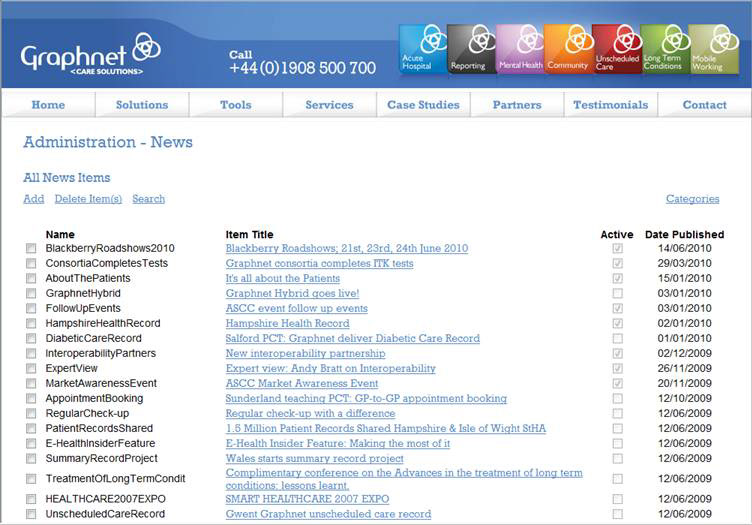Open the Mental Health tile
Image resolution: width=752 pixels, height=525 pixels.
click(x=519, y=49)
